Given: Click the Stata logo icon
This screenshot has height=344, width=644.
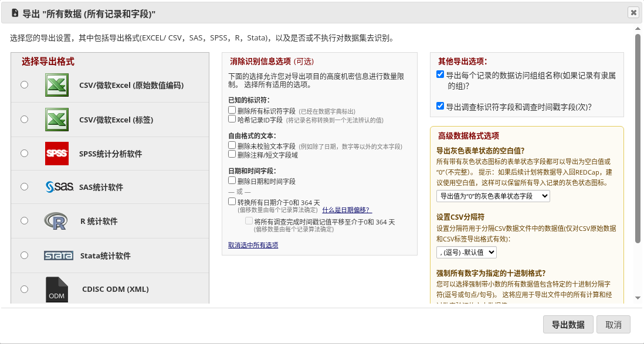Looking at the screenshot, I should [58, 256].
